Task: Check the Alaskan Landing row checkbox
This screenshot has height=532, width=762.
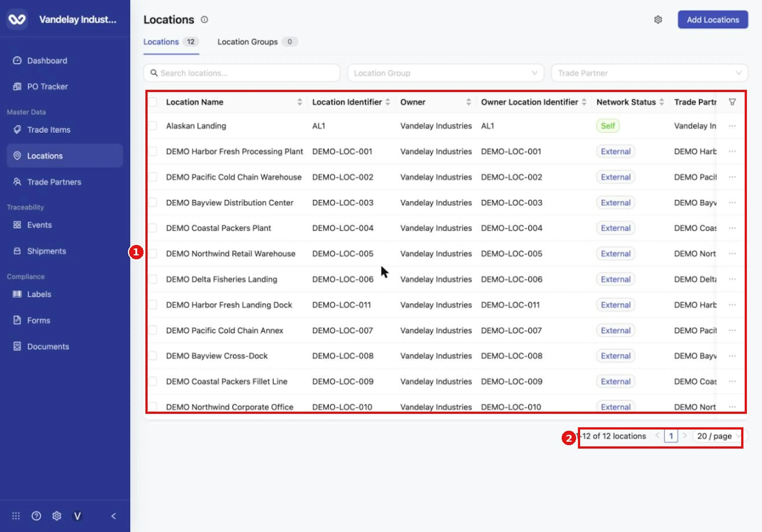Action: coord(153,126)
